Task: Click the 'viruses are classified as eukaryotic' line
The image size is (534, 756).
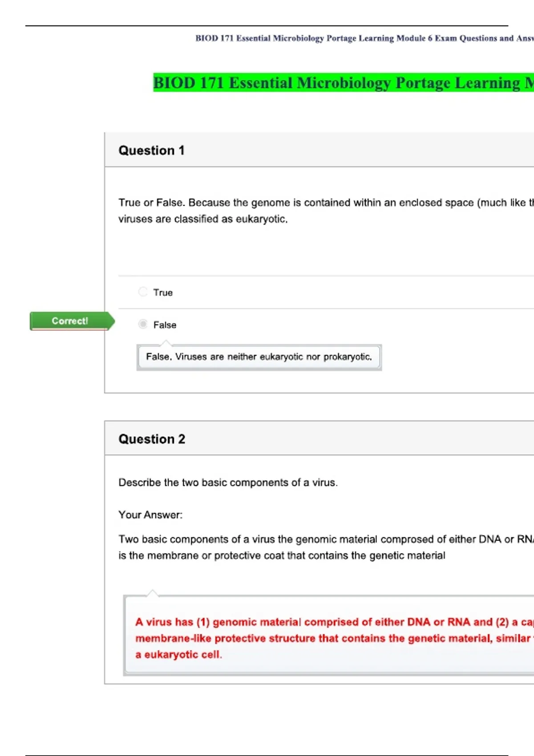Action: [x=203, y=219]
